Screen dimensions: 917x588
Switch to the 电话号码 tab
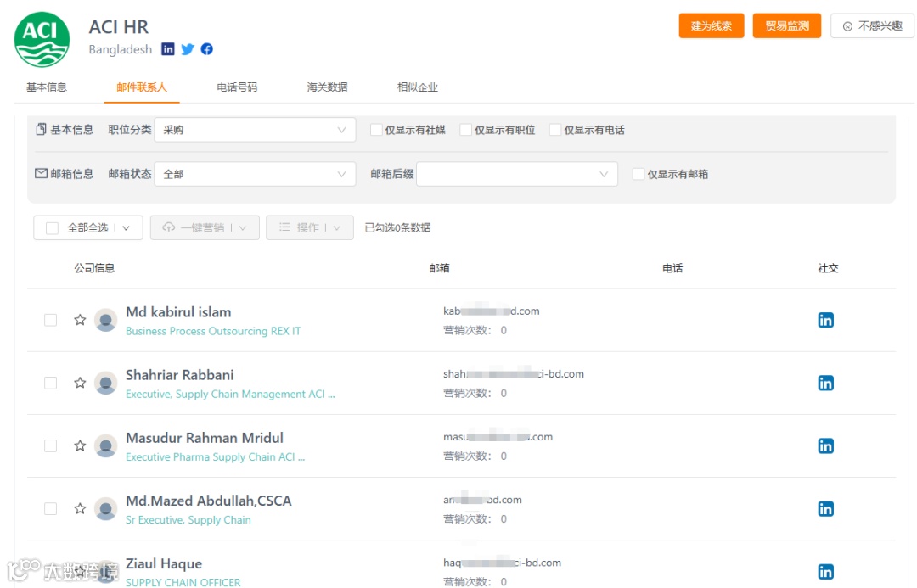237,87
